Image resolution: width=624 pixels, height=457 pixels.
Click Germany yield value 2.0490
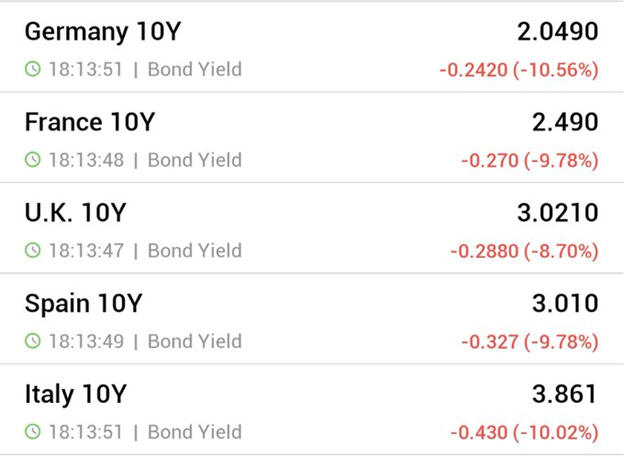pos(557,32)
